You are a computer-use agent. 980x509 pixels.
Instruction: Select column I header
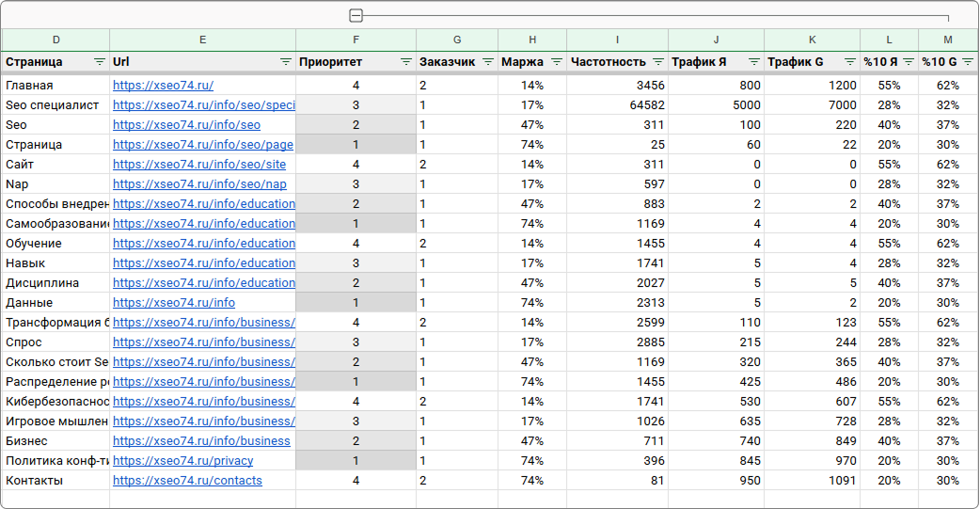(x=618, y=40)
